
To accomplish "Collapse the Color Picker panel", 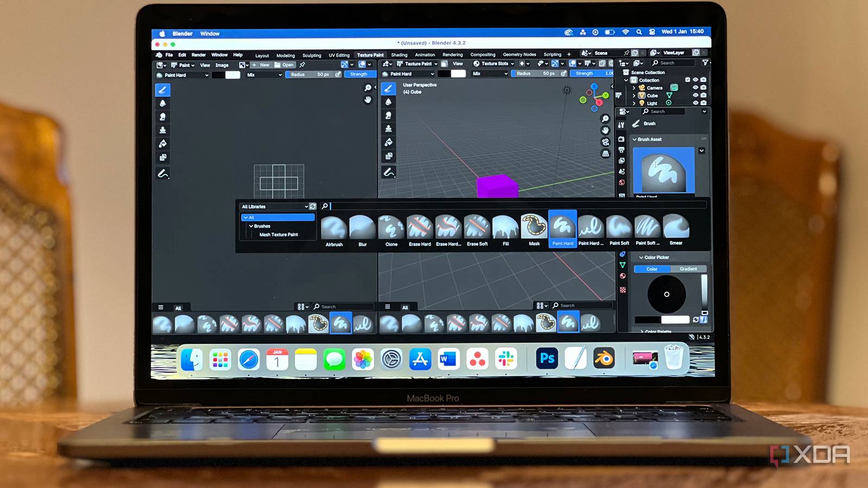I will 656,258.
